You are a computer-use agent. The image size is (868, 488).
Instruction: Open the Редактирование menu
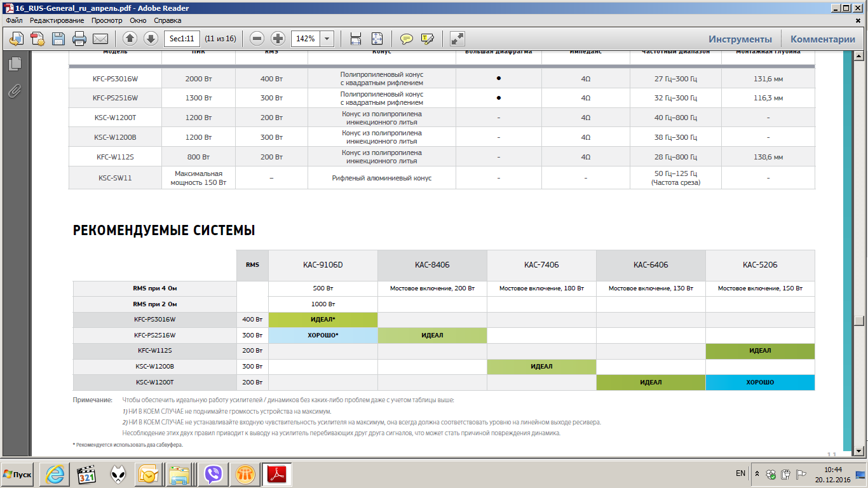[x=57, y=20]
